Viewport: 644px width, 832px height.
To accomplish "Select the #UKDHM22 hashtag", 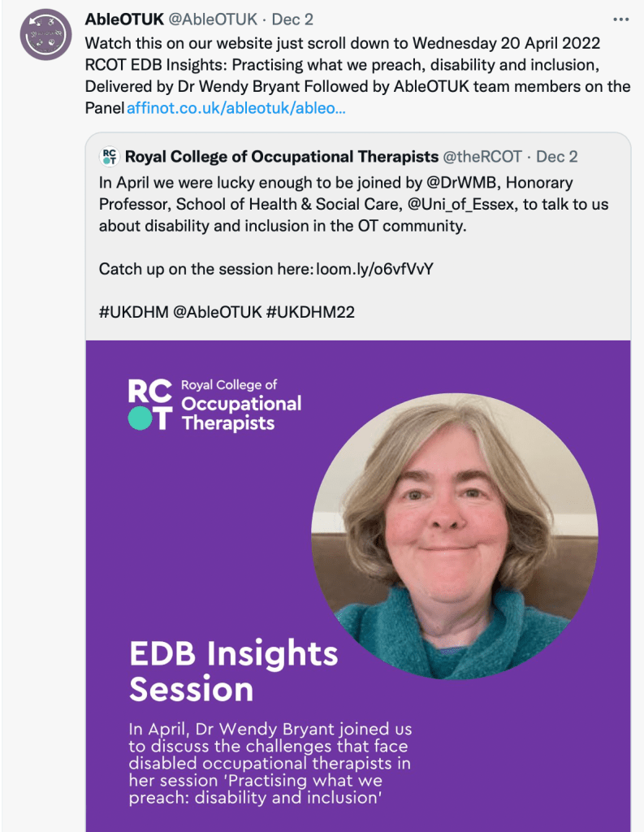I will pos(310,312).
